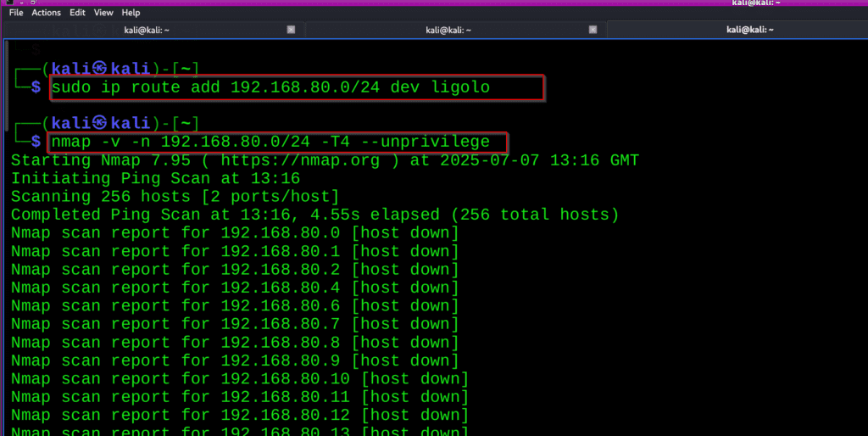
Task: Close the first kali@kali tab
Action: click(291, 30)
